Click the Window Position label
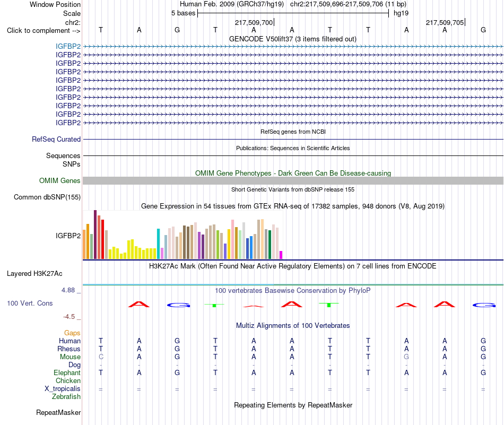Screen dimensions: 504x425 55,4
